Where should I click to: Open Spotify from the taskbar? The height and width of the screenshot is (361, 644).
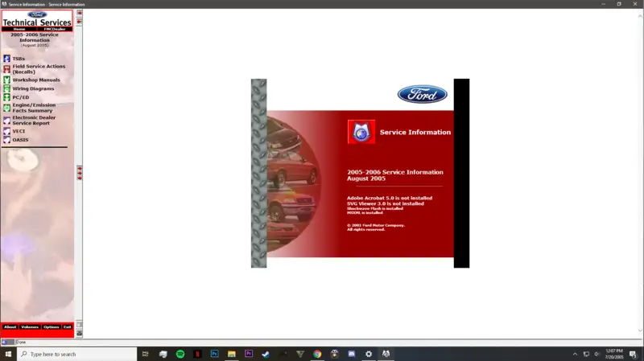coord(180,354)
